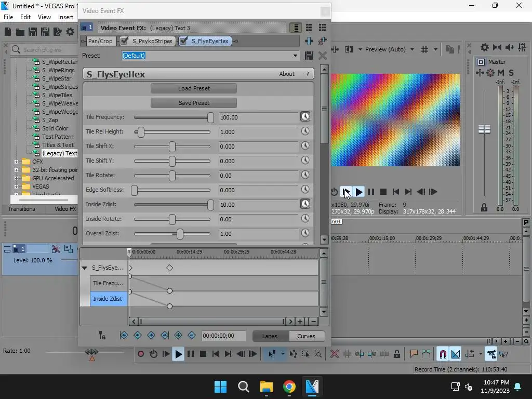Click Create Keyframe button
The width and height of the screenshot is (532, 399).
tap(178, 336)
